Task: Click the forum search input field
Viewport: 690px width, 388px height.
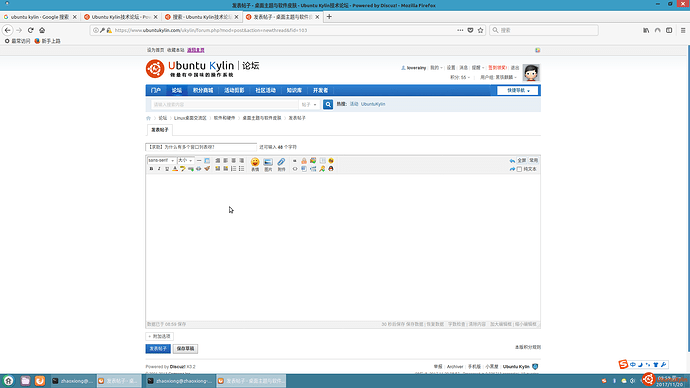Action: click(224, 105)
